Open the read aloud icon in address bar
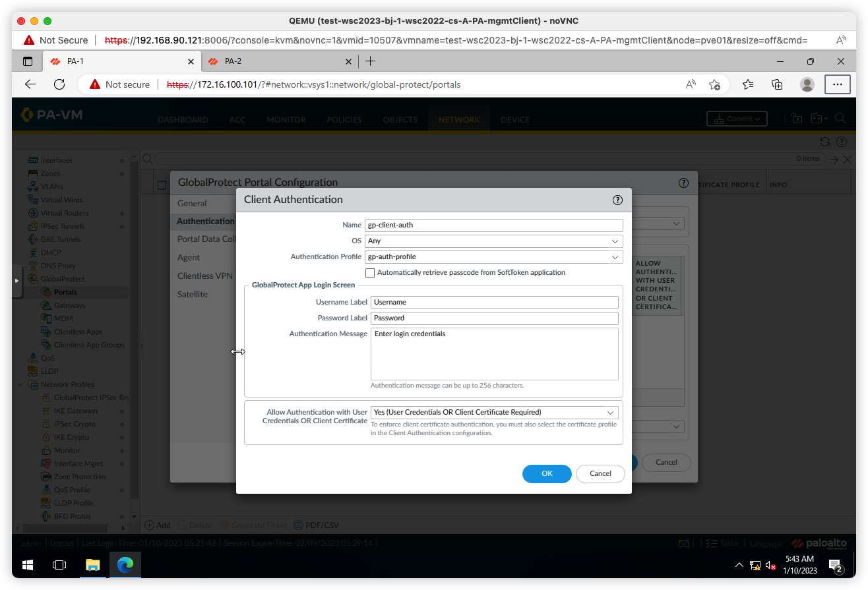 [691, 84]
